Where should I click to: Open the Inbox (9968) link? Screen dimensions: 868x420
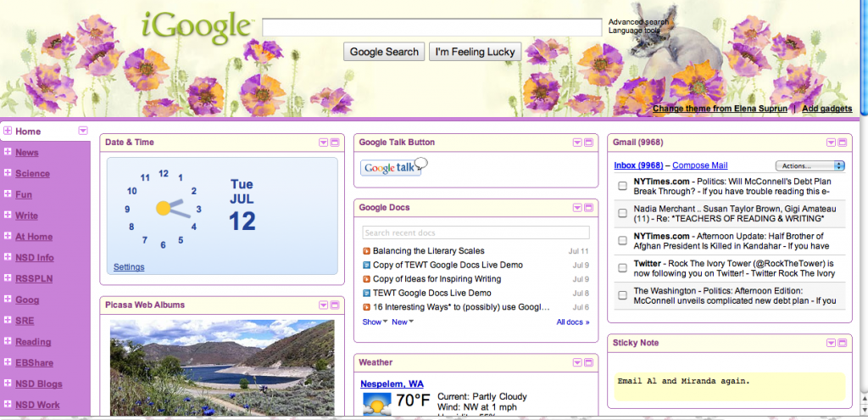click(x=638, y=165)
